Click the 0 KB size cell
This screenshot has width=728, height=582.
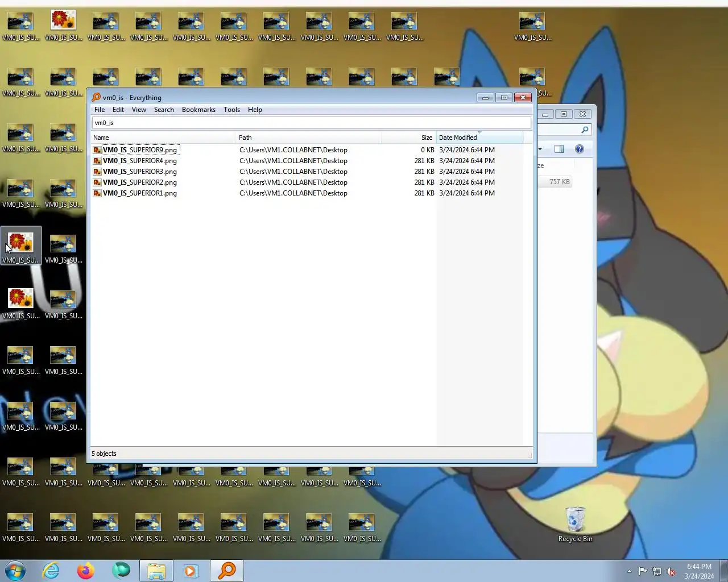pos(427,150)
